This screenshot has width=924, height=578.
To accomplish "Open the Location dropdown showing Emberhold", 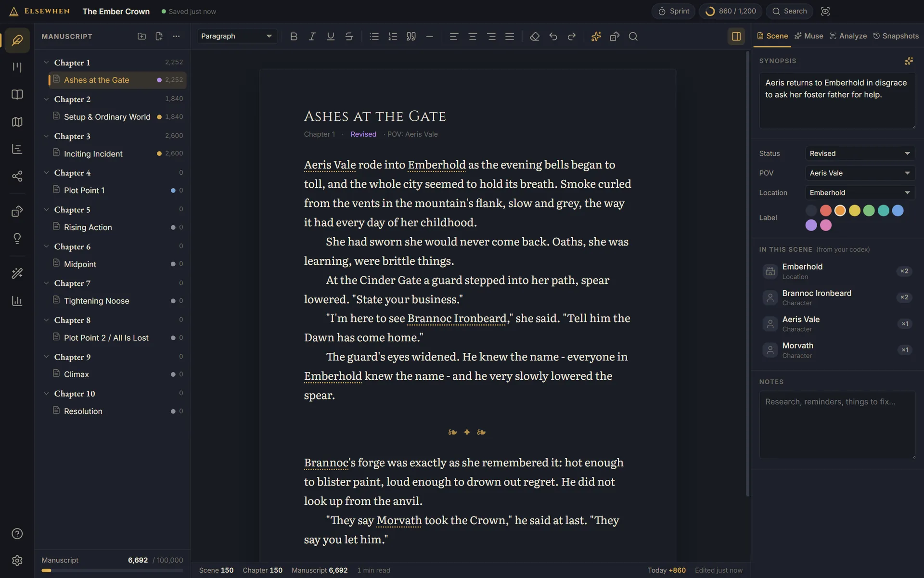I will click(x=860, y=193).
